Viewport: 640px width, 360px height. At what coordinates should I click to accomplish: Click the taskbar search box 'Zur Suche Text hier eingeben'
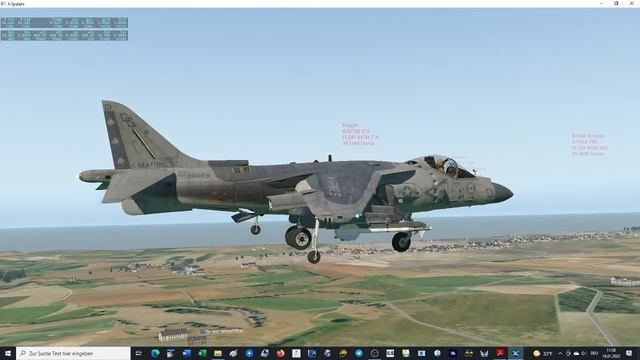coord(73,353)
